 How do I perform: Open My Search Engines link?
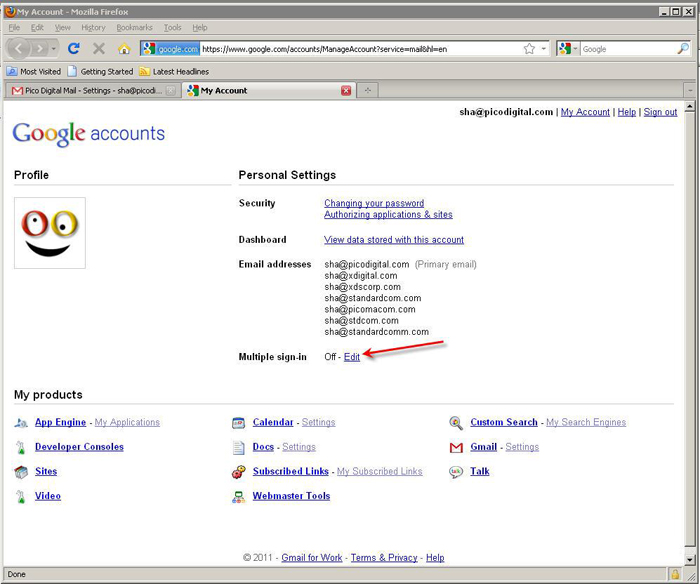pos(586,422)
